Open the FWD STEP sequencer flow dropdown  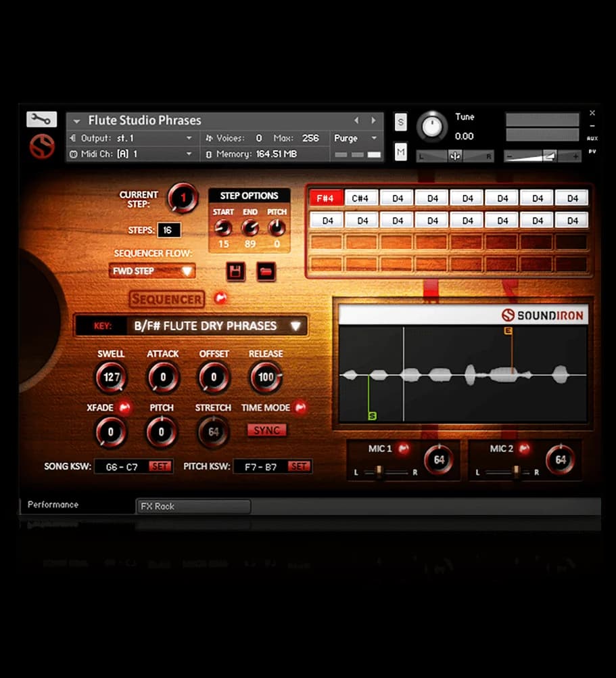tap(152, 271)
